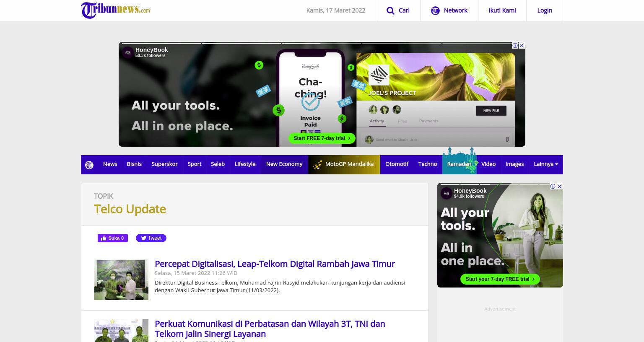Open ad info icon on sidebar ad

tap(553, 186)
